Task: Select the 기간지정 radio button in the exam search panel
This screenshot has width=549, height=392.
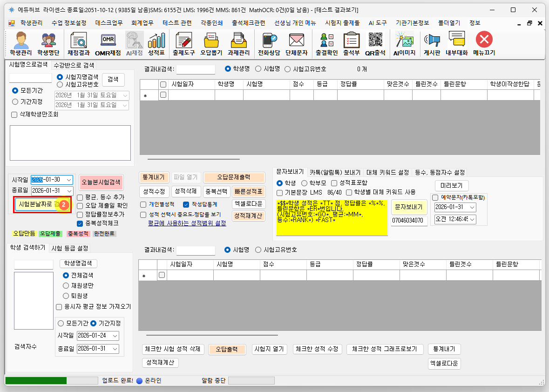Action: point(15,101)
